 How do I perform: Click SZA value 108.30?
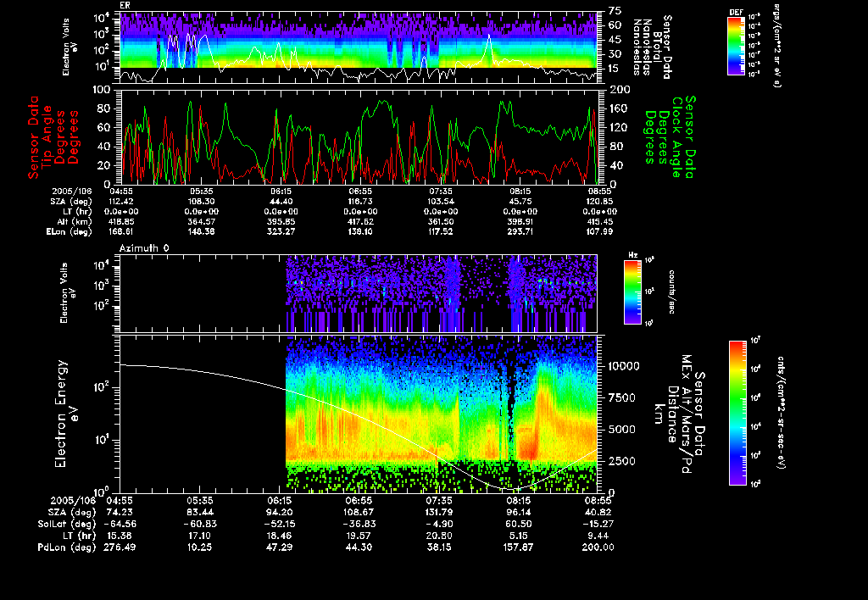(x=202, y=202)
